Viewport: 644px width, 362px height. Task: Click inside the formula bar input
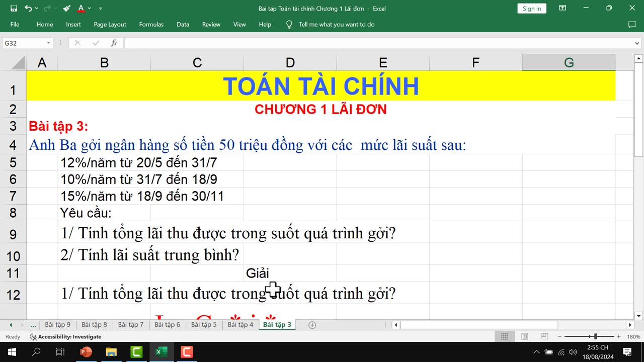point(379,43)
